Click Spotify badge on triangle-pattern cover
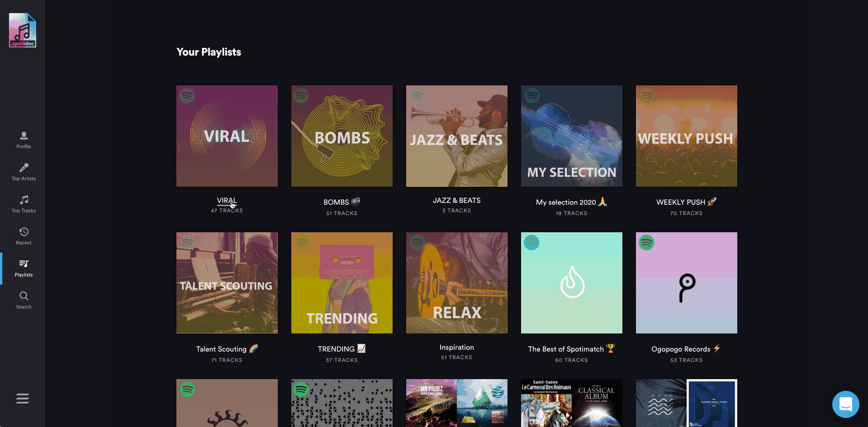This screenshot has height=427, width=868. click(x=301, y=389)
